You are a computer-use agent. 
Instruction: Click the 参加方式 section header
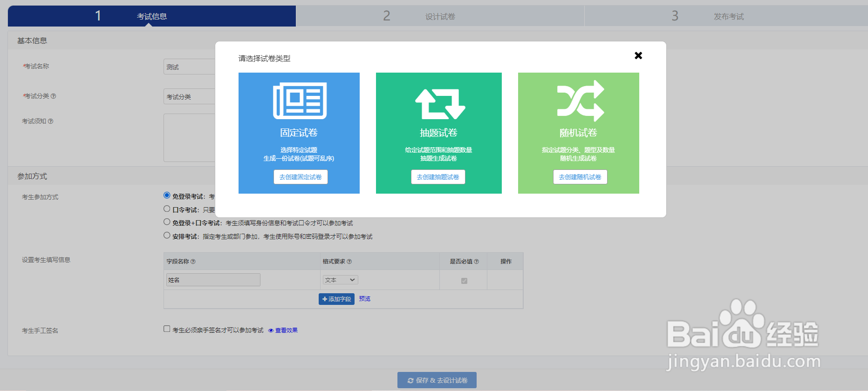click(x=32, y=176)
